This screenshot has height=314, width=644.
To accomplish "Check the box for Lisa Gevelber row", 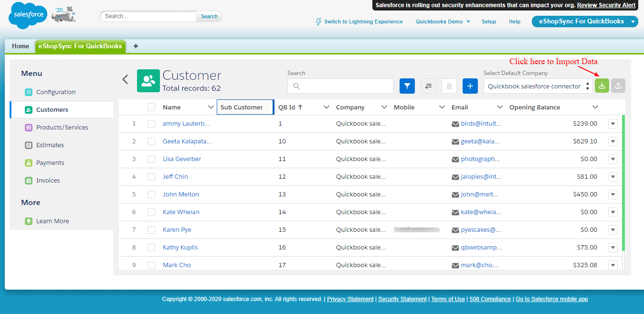I will 151,159.
